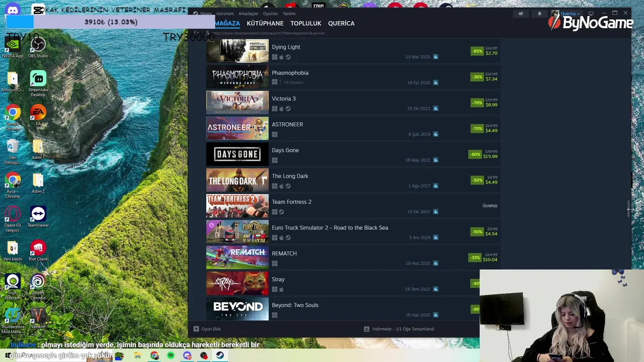Open Discord desktop shortcut

13,10
